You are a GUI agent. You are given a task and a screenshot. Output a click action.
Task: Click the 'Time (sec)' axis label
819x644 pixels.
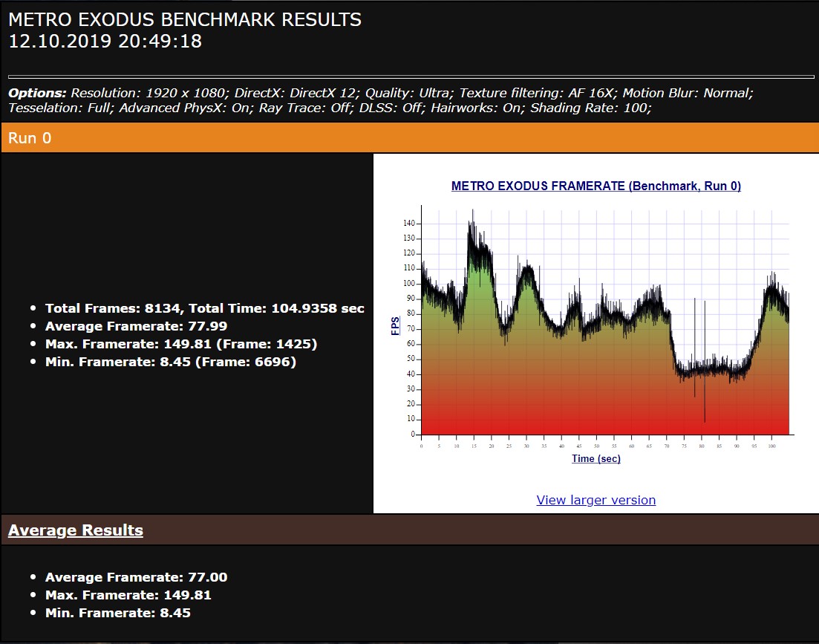pos(596,458)
